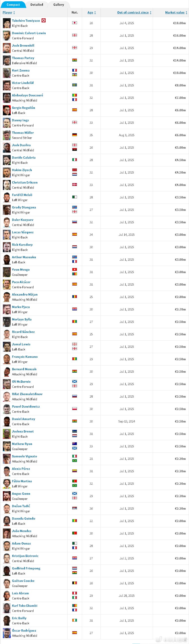Screen dimensions: 189x644
Task: Click the Germany flag in Thomas Müller's row
Action: tap(74, 135)
